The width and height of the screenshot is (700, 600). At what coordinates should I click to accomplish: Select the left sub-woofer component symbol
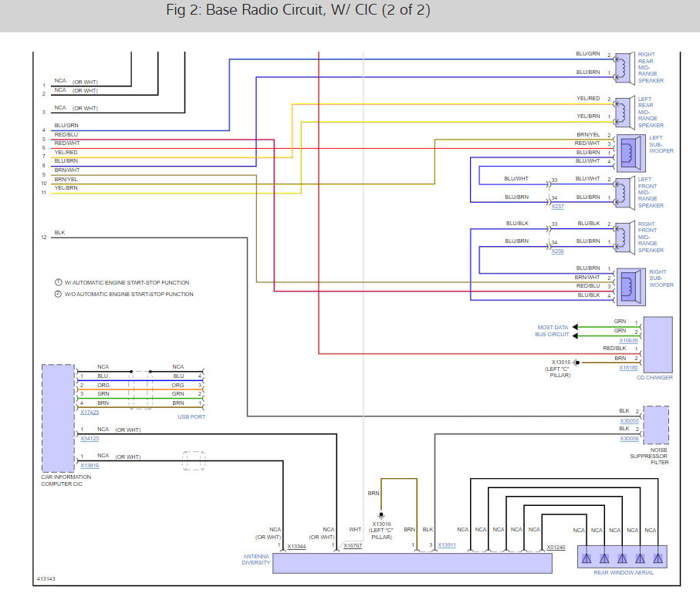tap(631, 153)
